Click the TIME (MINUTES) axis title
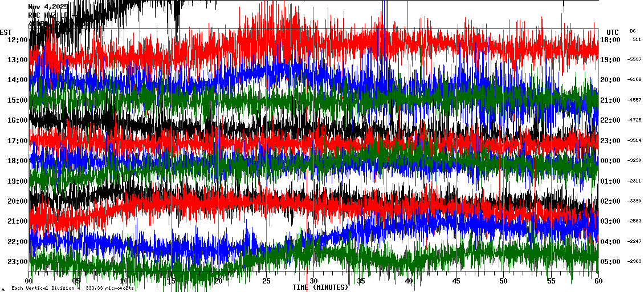This screenshot has width=644, height=296. [x=320, y=287]
